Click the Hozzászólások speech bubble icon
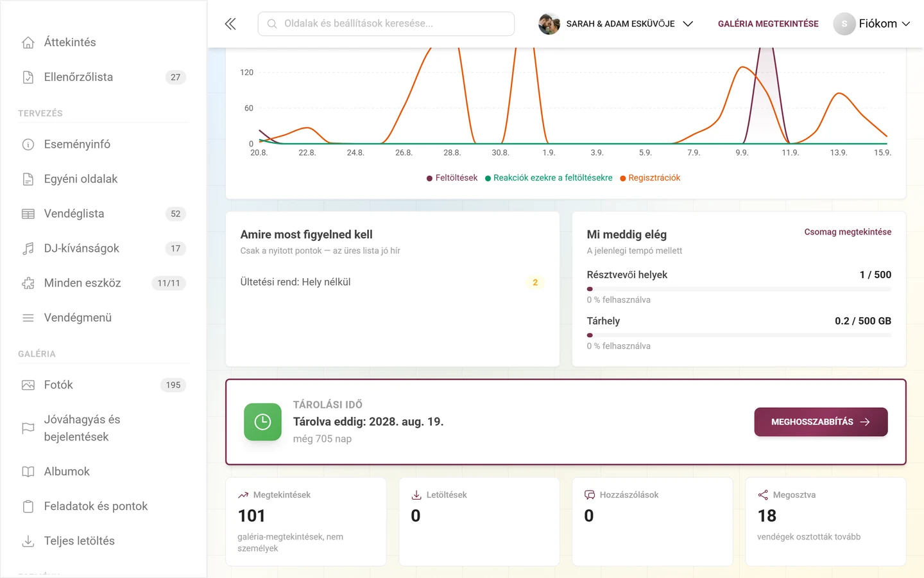 590,495
